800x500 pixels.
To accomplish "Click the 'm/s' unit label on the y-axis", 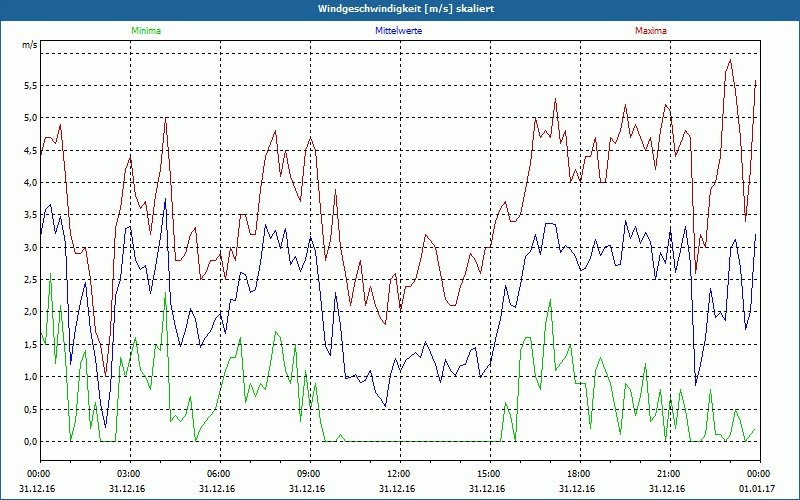I will click(30, 45).
